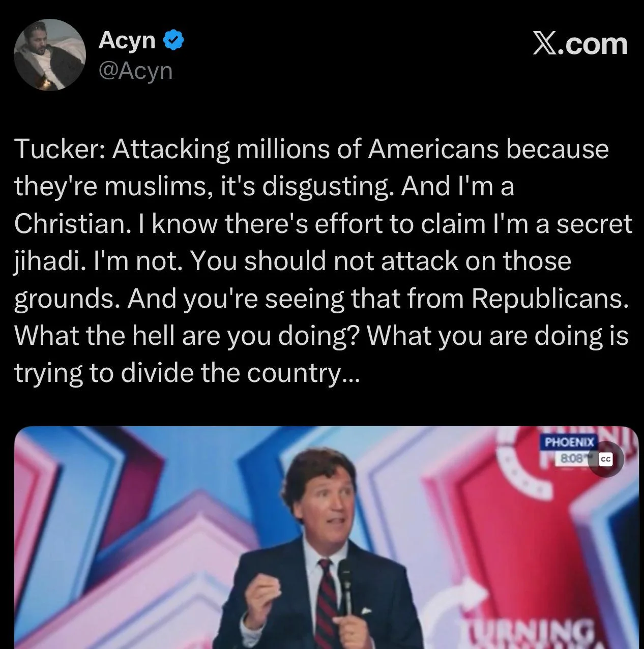Toggle closed captions with CC button

tap(605, 459)
